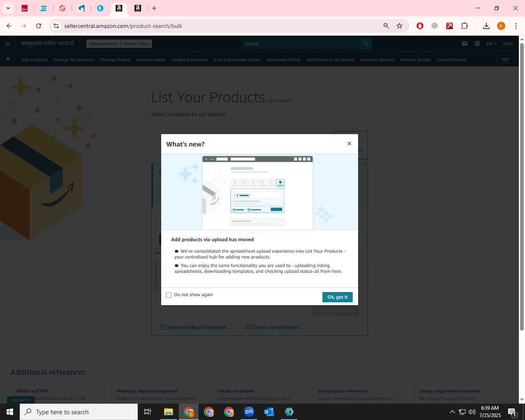Open Listing requirement updates card
Viewport: 525px width, 420px height.
(461, 393)
